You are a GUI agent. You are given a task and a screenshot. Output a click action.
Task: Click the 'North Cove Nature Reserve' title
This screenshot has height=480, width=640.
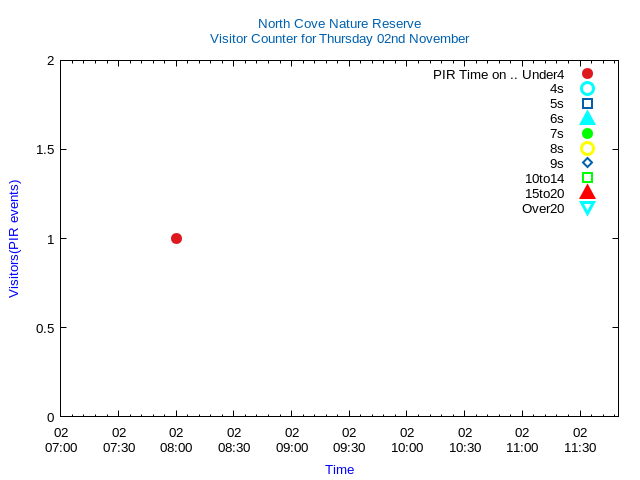tap(339, 23)
